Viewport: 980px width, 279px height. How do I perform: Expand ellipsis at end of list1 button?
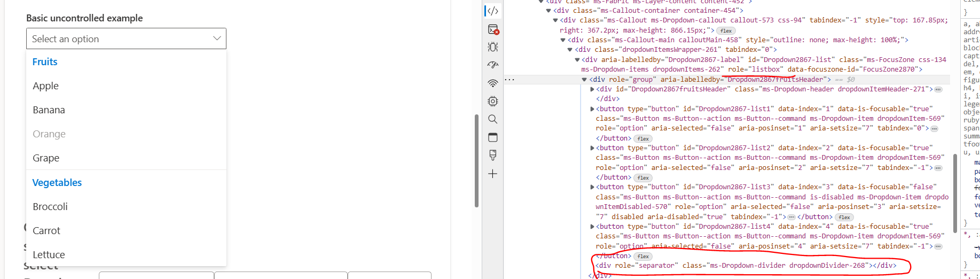(934, 128)
